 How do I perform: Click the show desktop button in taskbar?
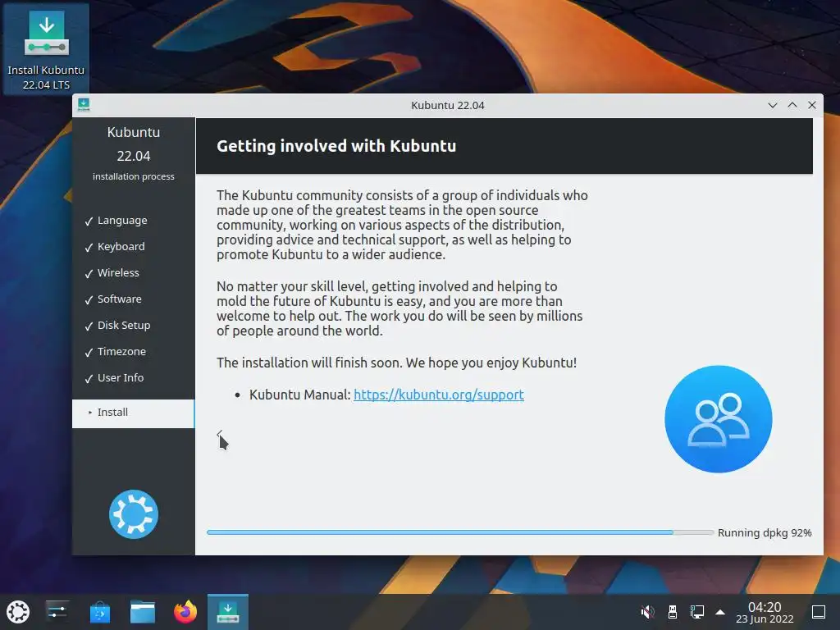click(819, 612)
